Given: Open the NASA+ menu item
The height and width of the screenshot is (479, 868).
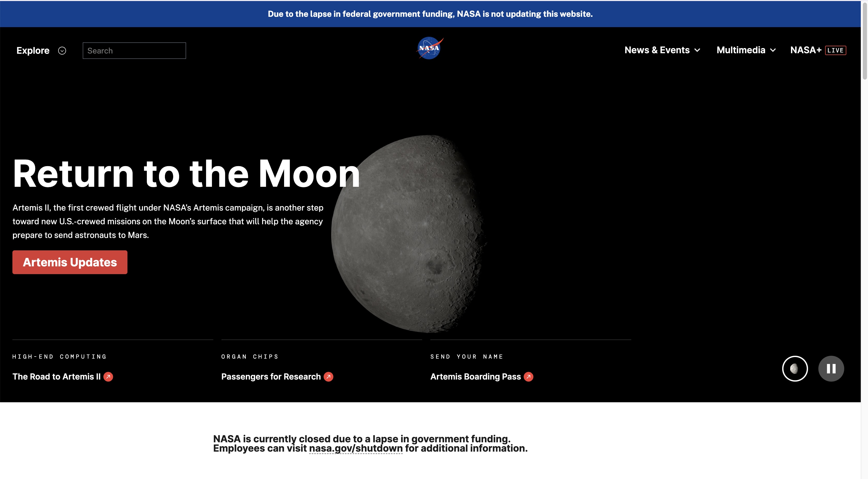Looking at the screenshot, I should (806, 50).
